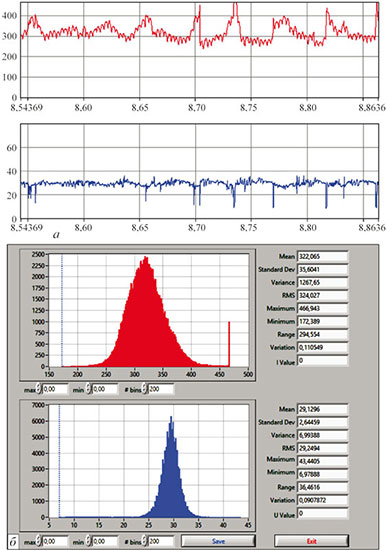Click the Mean field showing 322,065
387x550 pixels.
pos(322,256)
